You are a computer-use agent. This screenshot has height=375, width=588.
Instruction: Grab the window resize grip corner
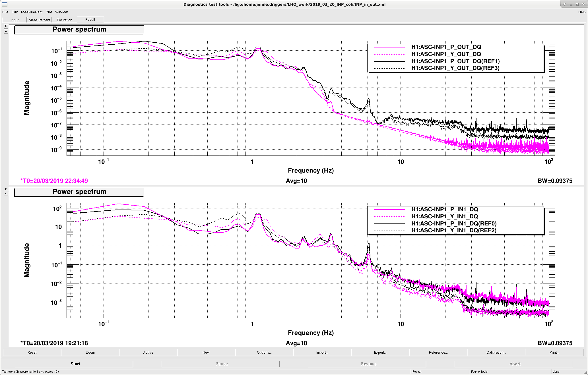pos(585,372)
